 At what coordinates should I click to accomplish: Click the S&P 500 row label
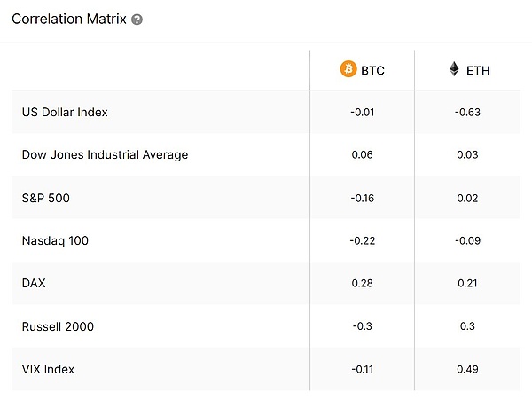pyautogui.click(x=46, y=198)
